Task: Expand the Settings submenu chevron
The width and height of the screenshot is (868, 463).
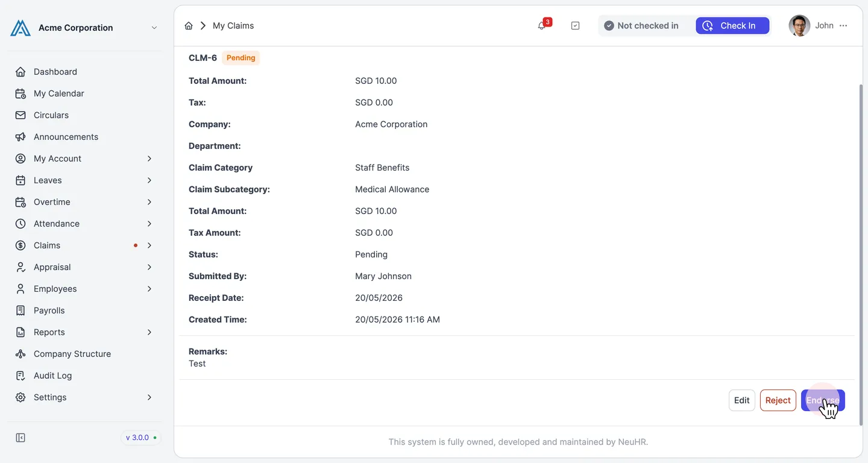Action: (149, 397)
